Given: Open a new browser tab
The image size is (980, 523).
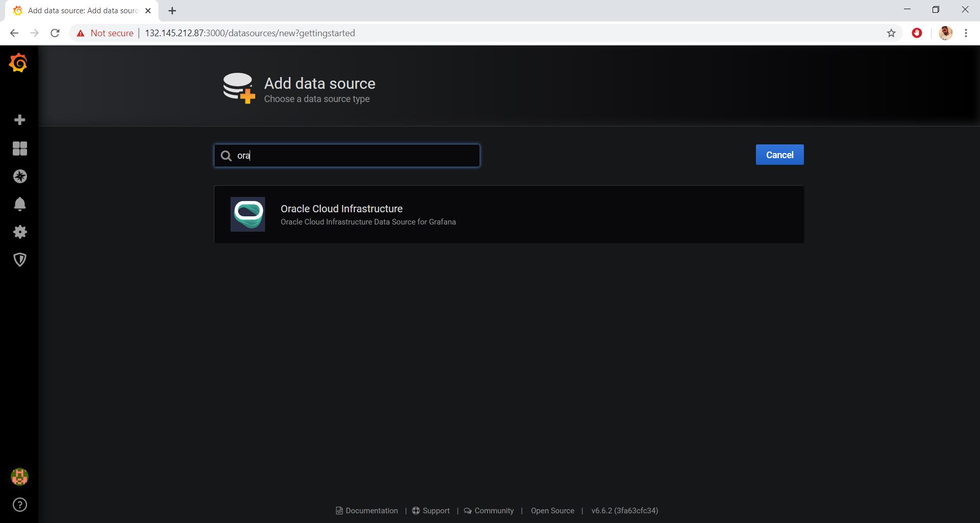Looking at the screenshot, I should pyautogui.click(x=172, y=11).
